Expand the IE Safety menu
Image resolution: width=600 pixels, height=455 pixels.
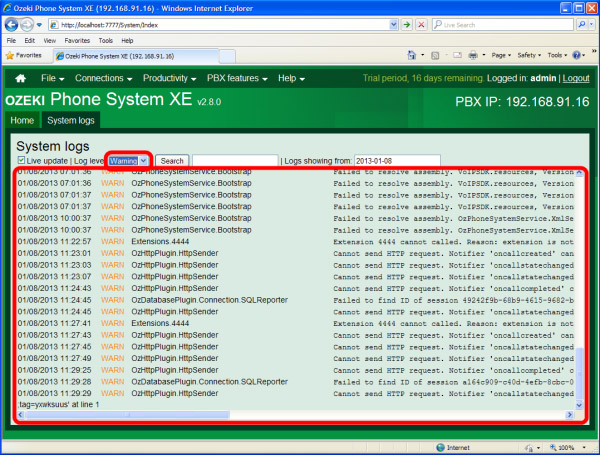529,55
